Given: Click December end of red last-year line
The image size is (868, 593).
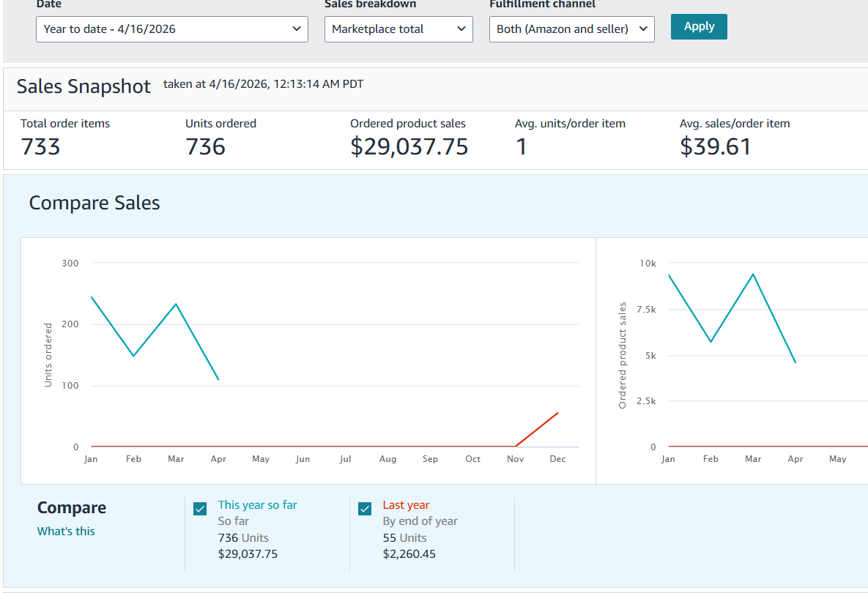Looking at the screenshot, I should point(558,413).
